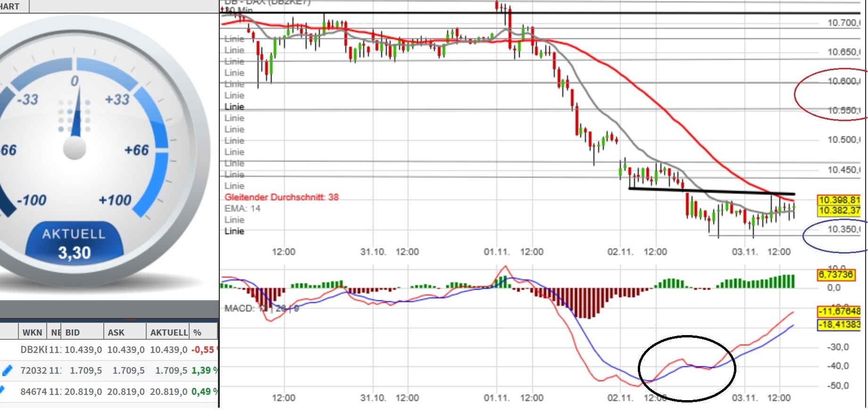Click the +33 label on the gauge
This screenshot has width=868, height=410.
click(117, 99)
